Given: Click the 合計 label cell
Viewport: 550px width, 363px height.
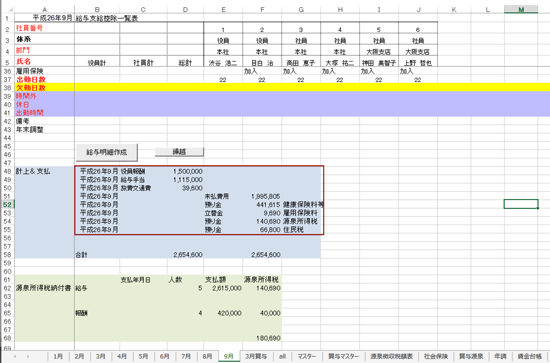Looking at the screenshot, I should click(97, 255).
